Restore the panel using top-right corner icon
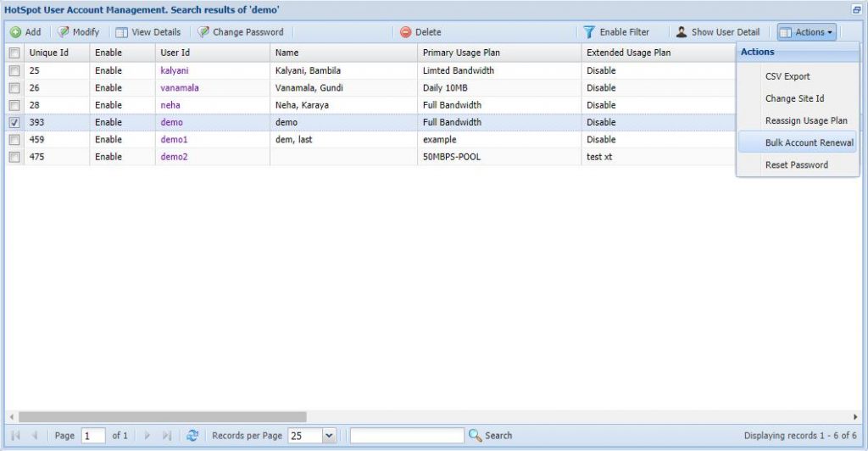Image resolution: width=868 pixels, height=451 pixels. [856, 9]
